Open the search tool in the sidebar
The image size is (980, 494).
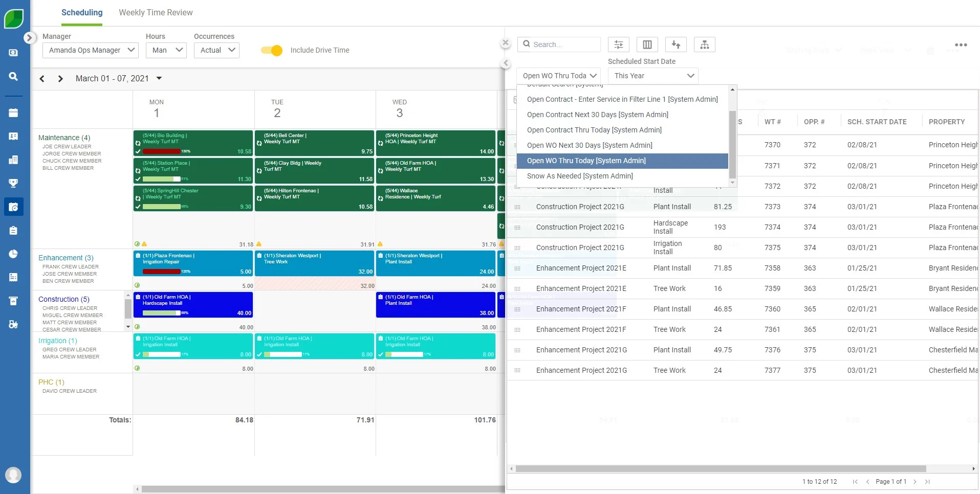point(13,76)
